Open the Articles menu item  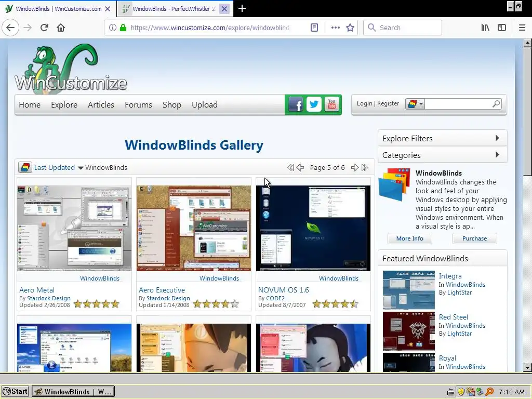tap(101, 105)
